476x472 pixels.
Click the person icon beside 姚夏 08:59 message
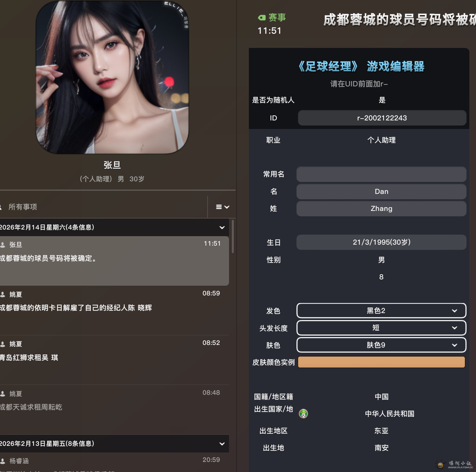click(3, 294)
